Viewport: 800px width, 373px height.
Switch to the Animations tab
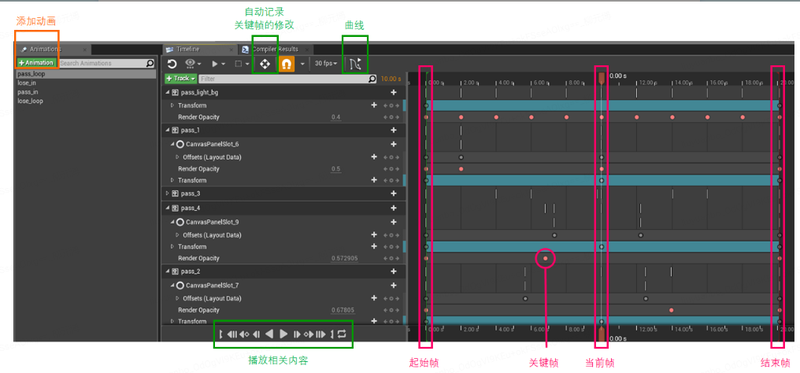click(53, 49)
